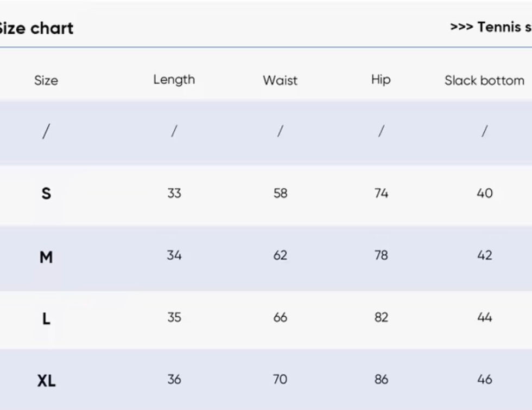Screen dimensions: 532x410
Task: Click the hip value 82
Action: tap(381, 317)
